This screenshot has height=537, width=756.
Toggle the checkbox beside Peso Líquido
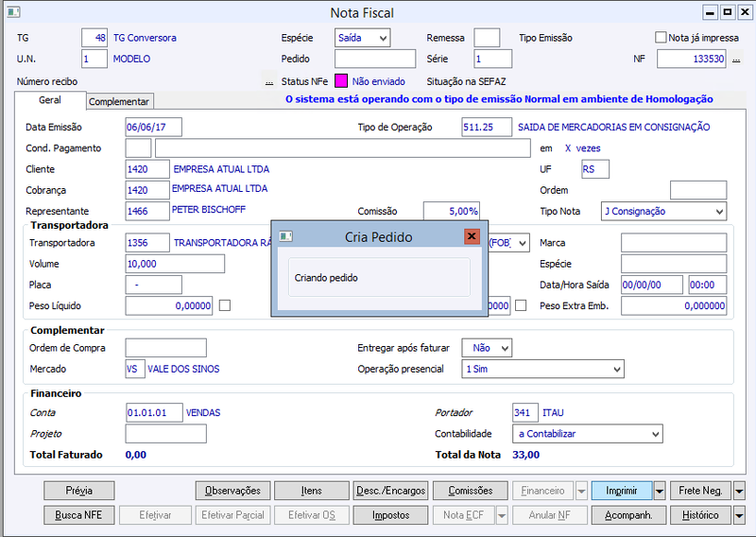tap(225, 305)
